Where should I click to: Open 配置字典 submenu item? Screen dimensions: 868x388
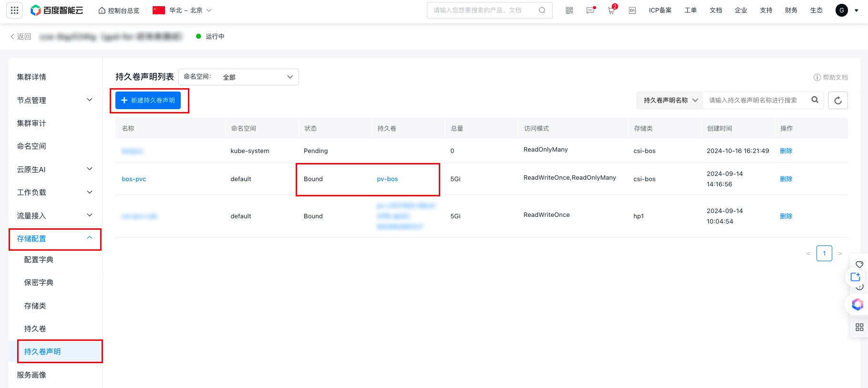tap(39, 260)
